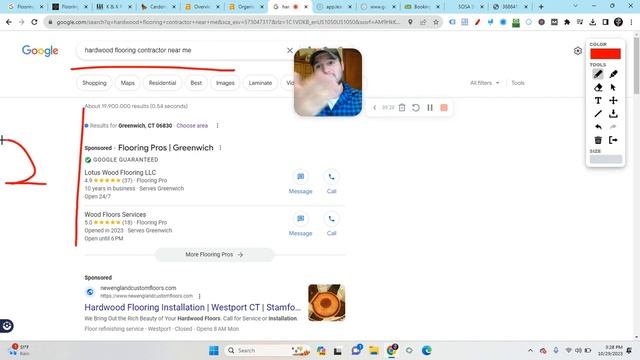Clear all drawings with trash icon
This screenshot has height=360, width=640.
pyautogui.click(x=598, y=140)
